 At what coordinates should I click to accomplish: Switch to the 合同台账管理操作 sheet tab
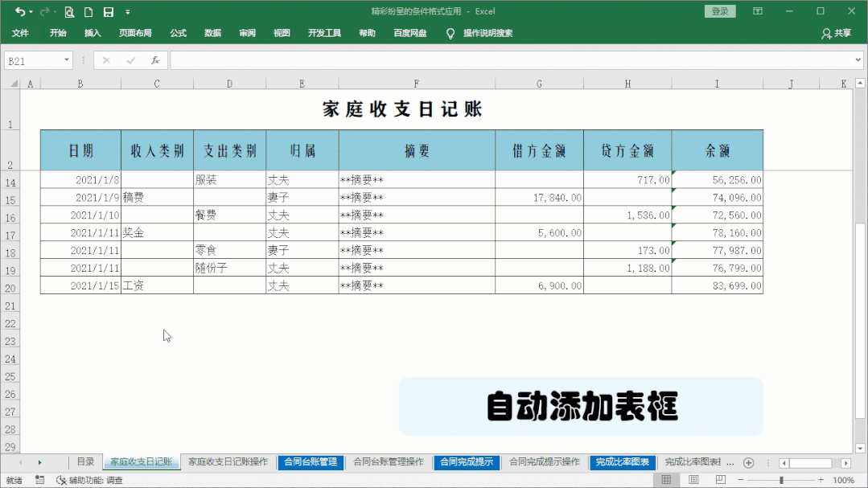point(389,462)
